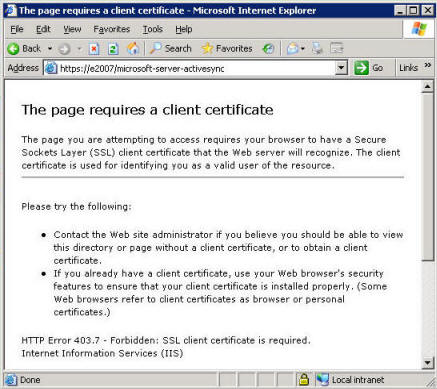
Task: Click the "HTTP Error 403.7 - Forbidden" line
Action: point(166,340)
